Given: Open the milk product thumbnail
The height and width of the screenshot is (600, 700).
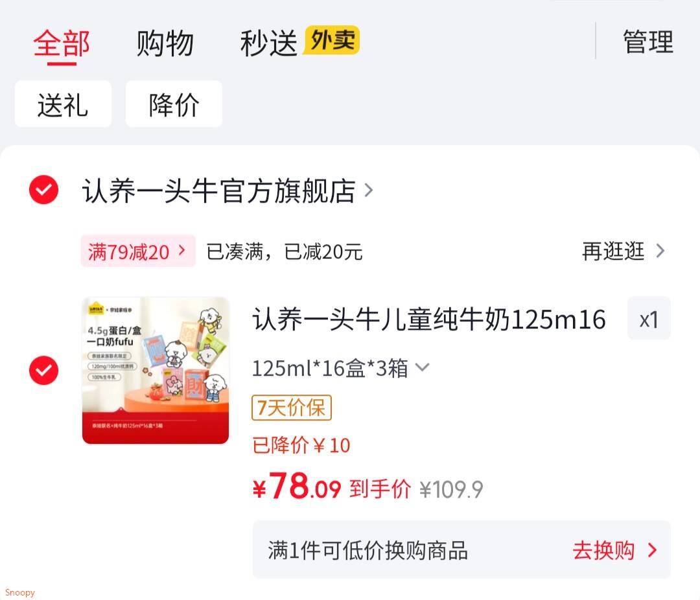Looking at the screenshot, I should point(156,370).
